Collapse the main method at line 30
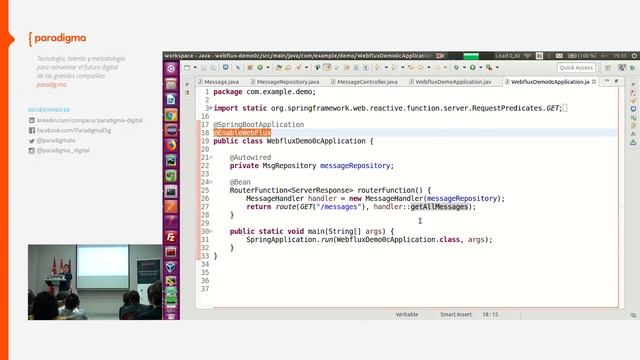 (x=211, y=231)
